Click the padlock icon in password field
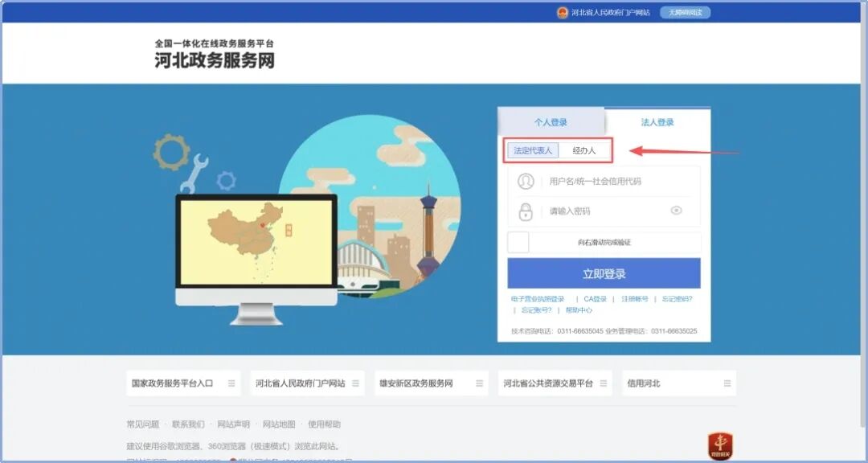Image resolution: width=868 pixels, height=463 pixels. (x=526, y=211)
